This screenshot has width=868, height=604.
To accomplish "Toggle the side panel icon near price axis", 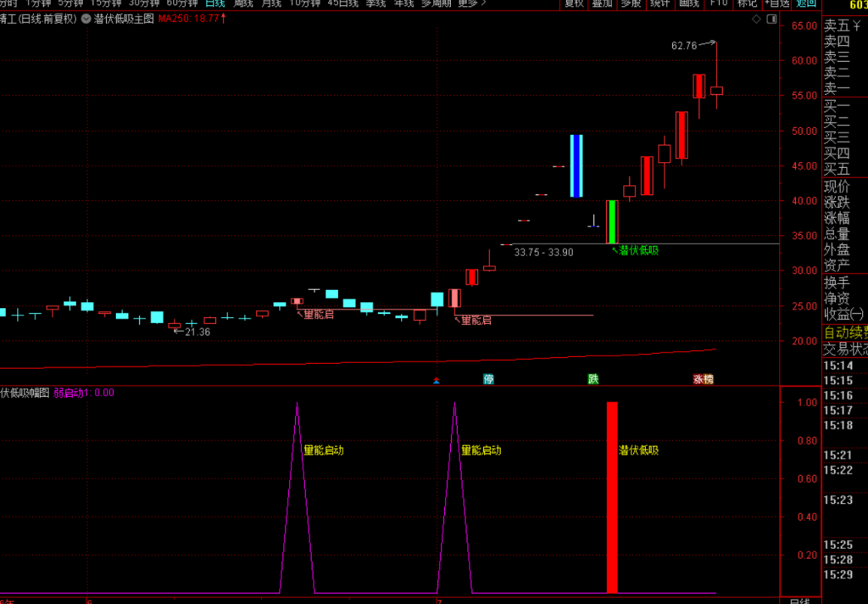I will pos(771,19).
